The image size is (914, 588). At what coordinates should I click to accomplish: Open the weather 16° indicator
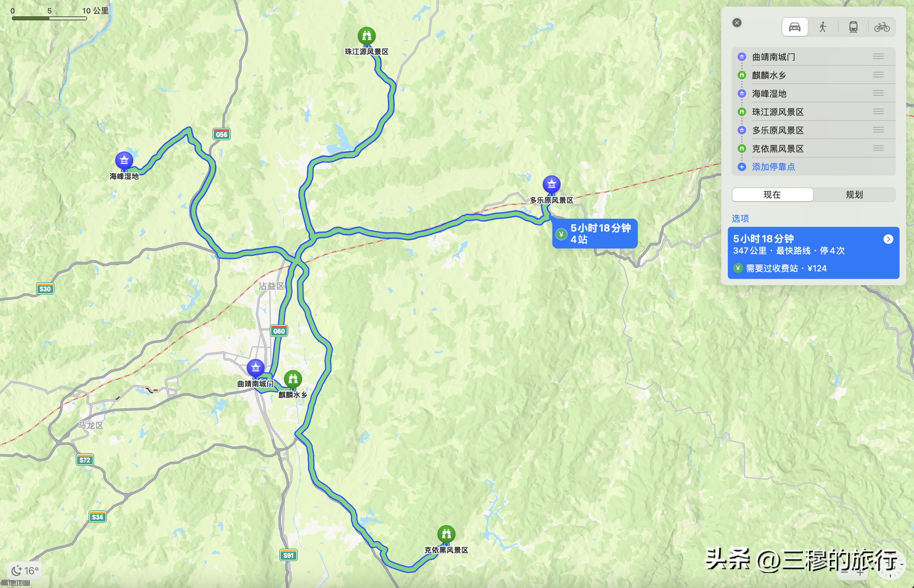(25, 571)
